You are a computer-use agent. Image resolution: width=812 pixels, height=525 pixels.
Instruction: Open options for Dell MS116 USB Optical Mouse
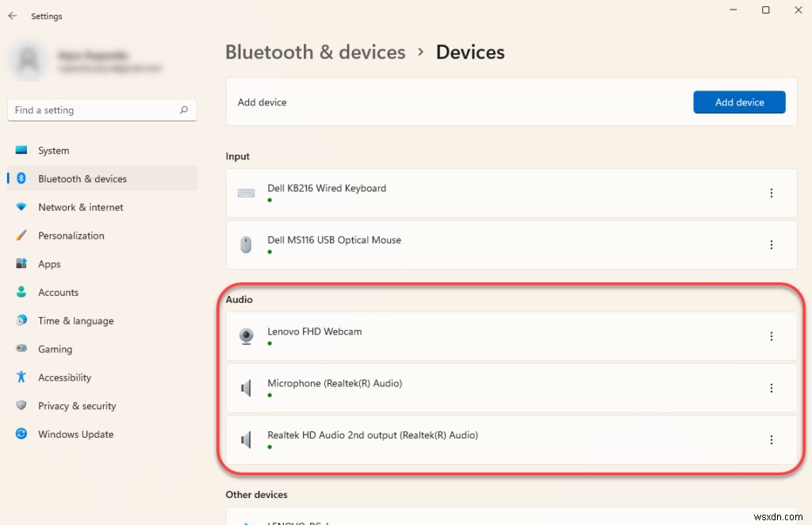pos(772,244)
